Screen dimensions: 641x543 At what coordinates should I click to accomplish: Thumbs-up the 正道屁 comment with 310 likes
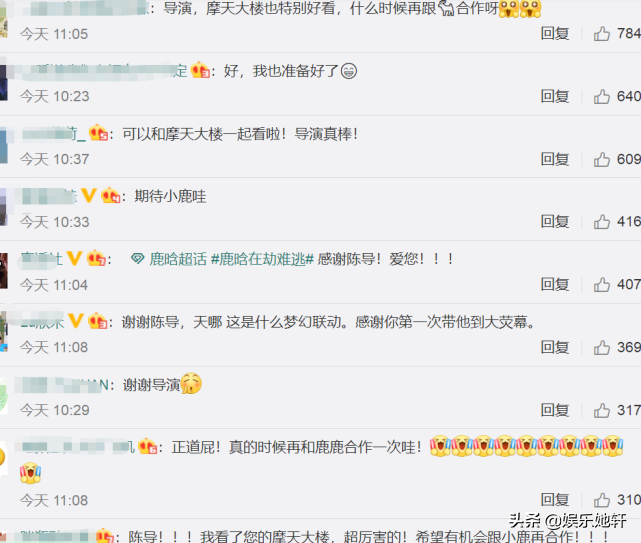point(602,500)
